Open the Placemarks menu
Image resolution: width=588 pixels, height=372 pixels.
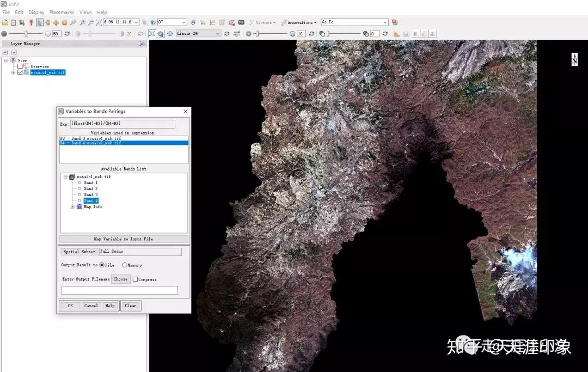pos(62,11)
